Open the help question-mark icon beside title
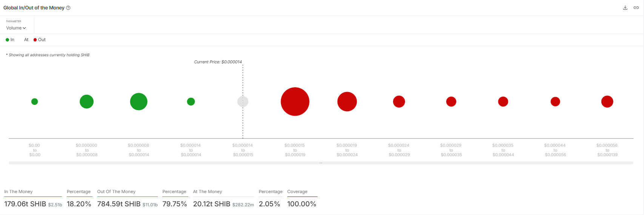 click(68, 8)
